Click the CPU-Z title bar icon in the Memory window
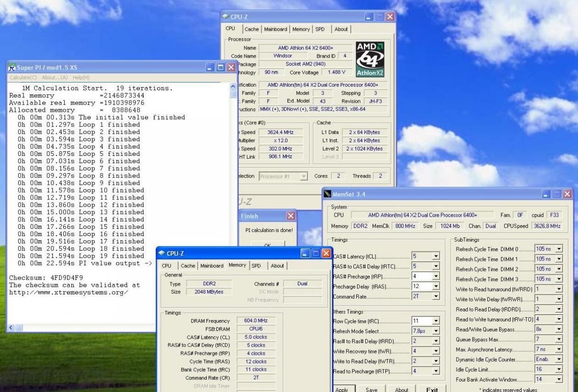The height and width of the screenshot is (392, 578). point(161,253)
